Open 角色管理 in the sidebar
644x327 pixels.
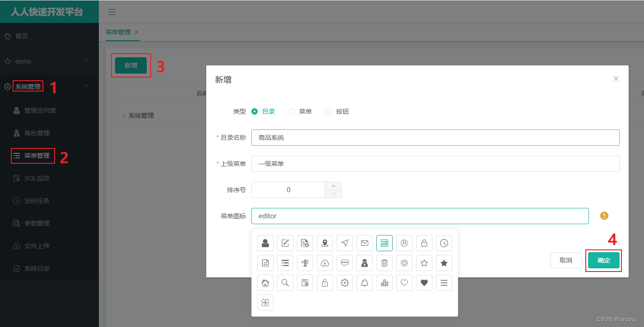point(49,133)
